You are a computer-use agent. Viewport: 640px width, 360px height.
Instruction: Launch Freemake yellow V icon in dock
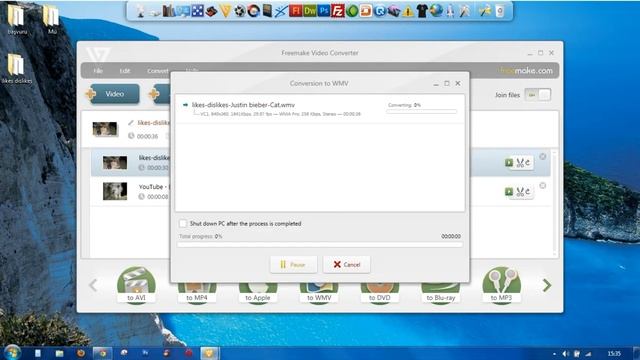225,11
